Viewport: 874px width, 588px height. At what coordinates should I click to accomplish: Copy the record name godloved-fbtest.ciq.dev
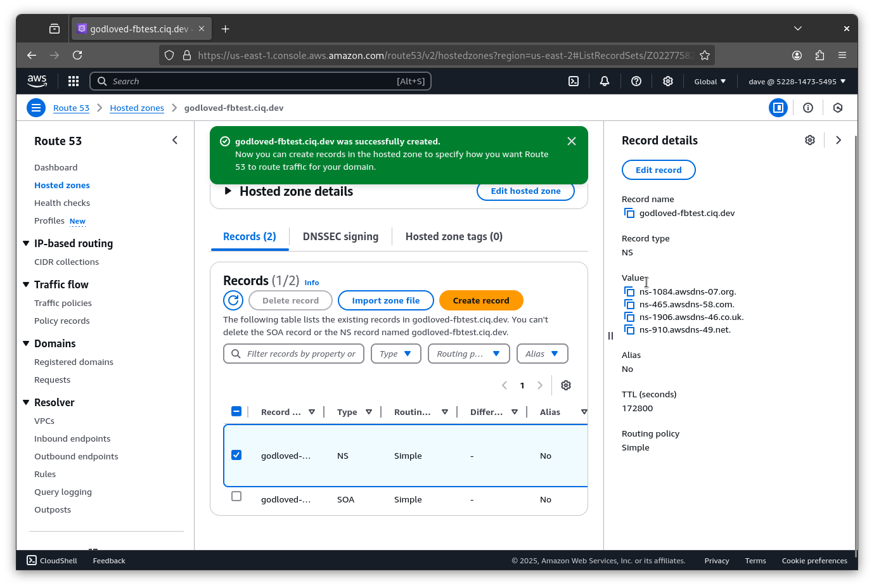[x=629, y=214]
